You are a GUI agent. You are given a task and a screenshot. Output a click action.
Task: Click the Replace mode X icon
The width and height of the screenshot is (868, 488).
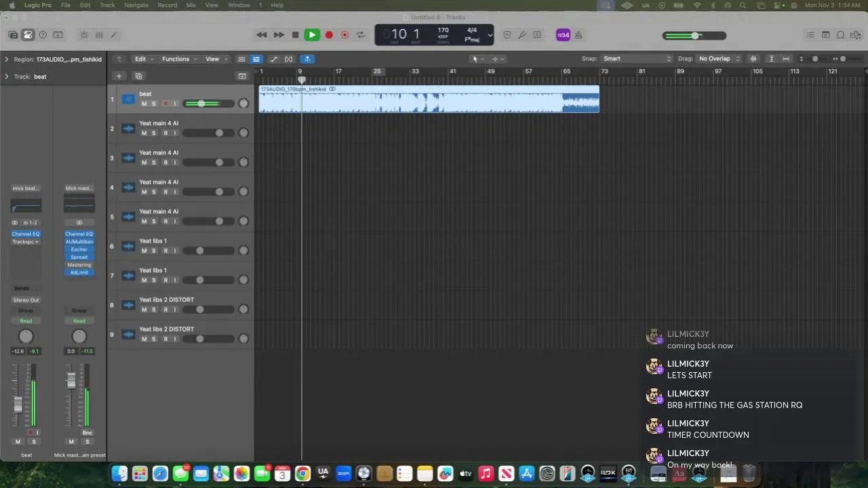(x=507, y=35)
